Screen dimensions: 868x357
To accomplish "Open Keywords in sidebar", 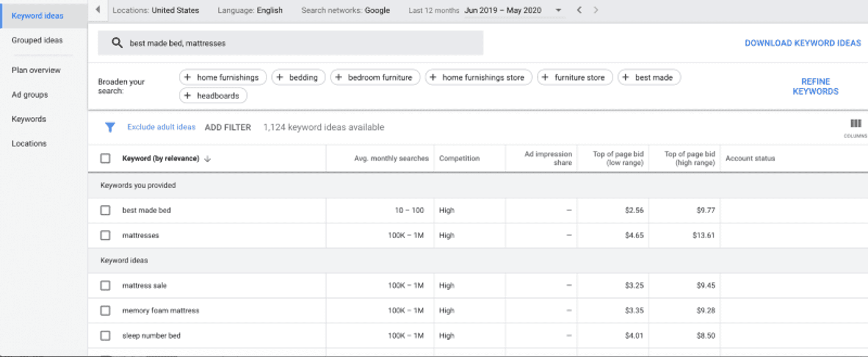I will [x=29, y=119].
